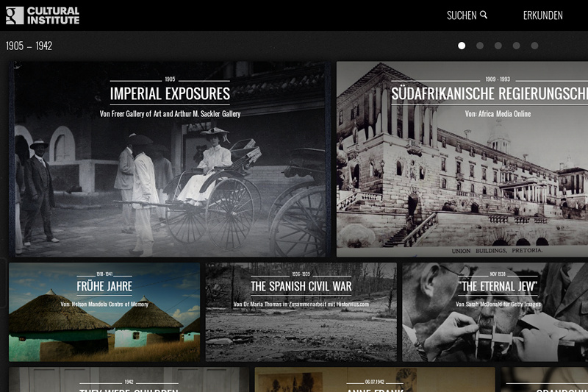Open the Imperial Exposures exhibit title
The height and width of the screenshot is (392, 588).
click(x=170, y=94)
